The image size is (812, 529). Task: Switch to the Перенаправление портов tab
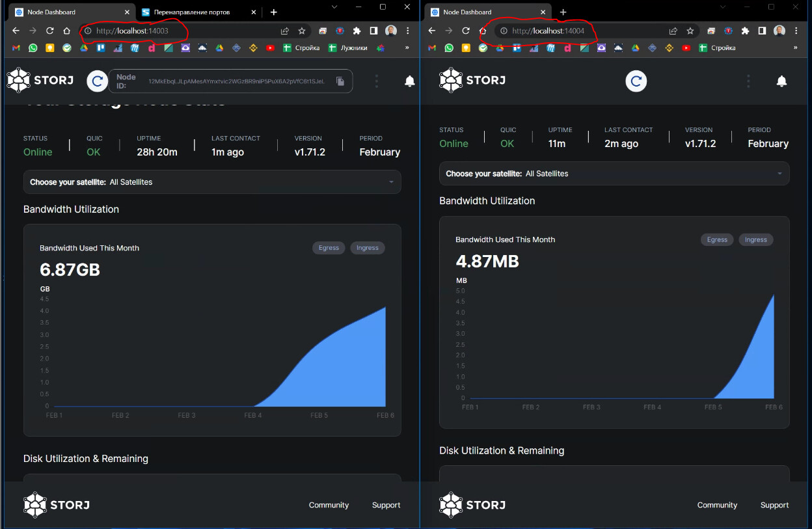(192, 12)
